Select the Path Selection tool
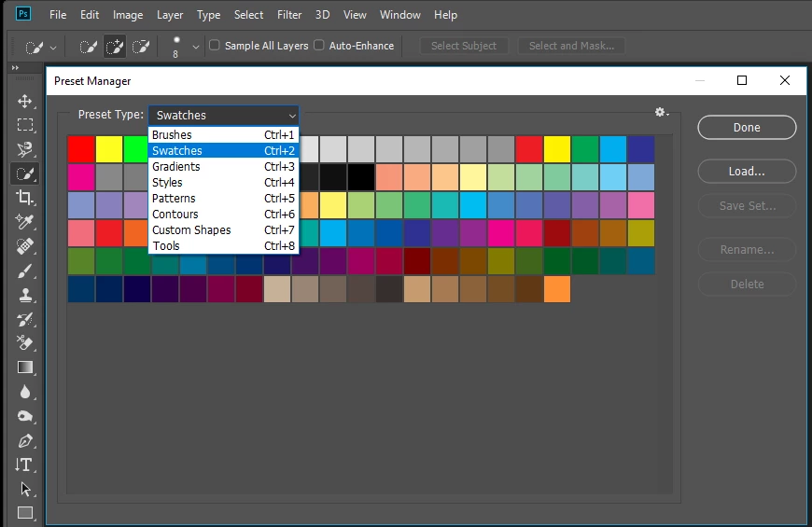812x527 pixels. point(24,489)
